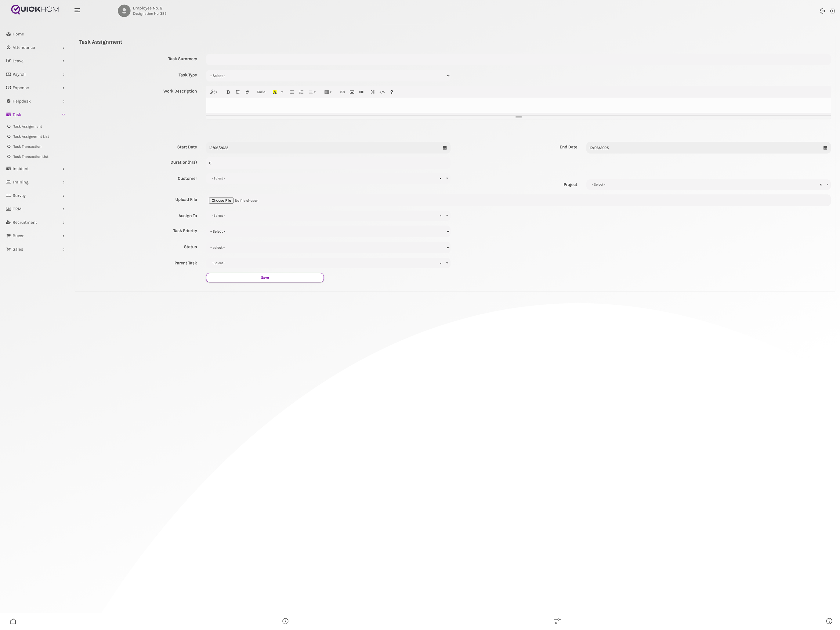Viewport: 840px width, 630px height.
Task: Click the eraser remove font style icon
Action: pos(247,92)
